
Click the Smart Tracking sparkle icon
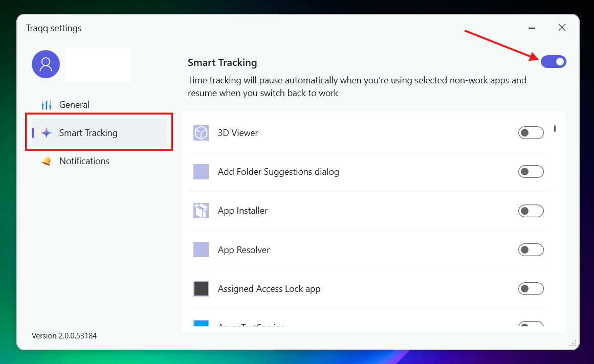tap(46, 133)
